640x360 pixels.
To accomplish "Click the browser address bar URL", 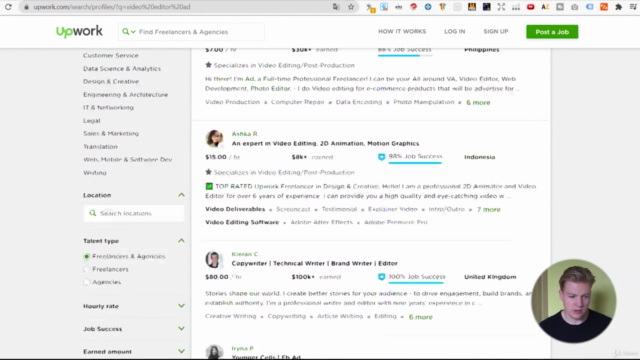I will [x=111, y=7].
